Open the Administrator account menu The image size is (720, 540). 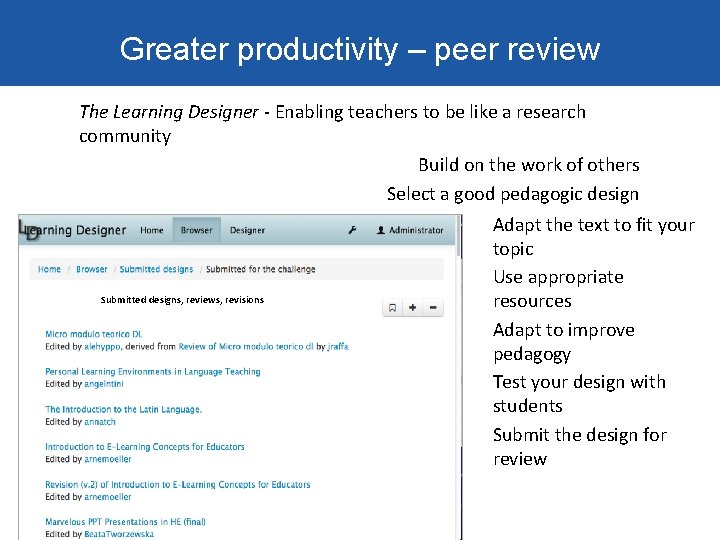[410, 230]
